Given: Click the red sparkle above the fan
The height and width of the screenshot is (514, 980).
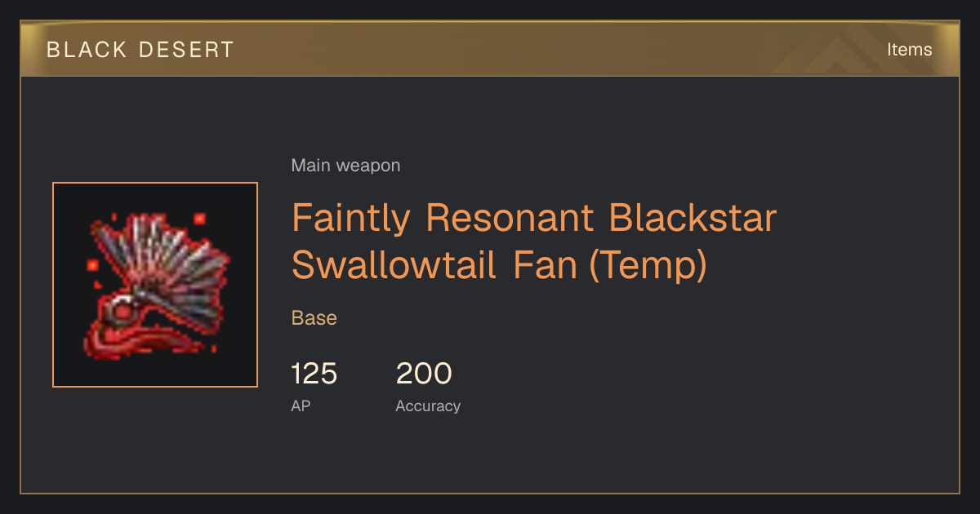Looking at the screenshot, I should [x=199, y=219].
